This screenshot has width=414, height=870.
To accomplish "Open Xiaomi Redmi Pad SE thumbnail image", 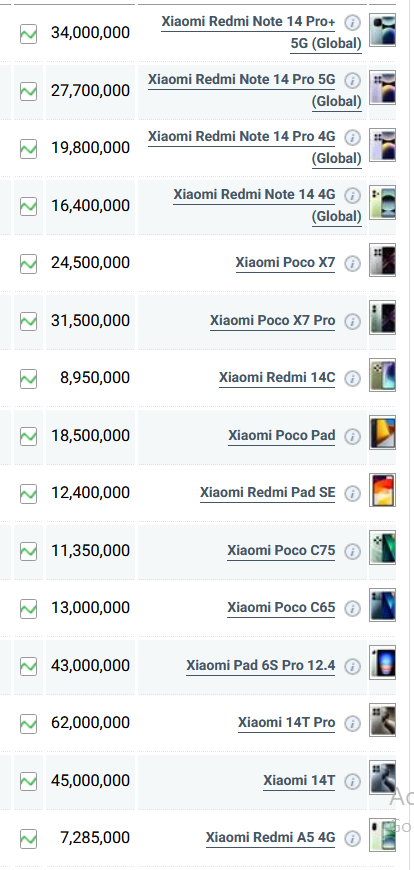I will (x=382, y=490).
